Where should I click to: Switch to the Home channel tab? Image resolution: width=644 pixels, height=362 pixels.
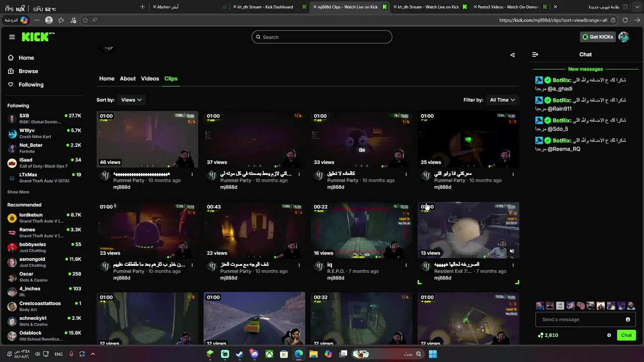coord(107,78)
